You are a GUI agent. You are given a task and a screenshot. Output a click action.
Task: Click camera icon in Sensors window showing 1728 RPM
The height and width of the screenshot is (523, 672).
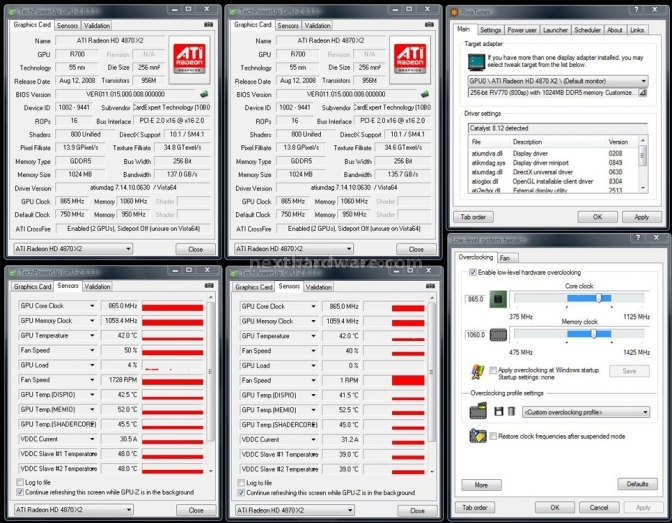pos(209,286)
